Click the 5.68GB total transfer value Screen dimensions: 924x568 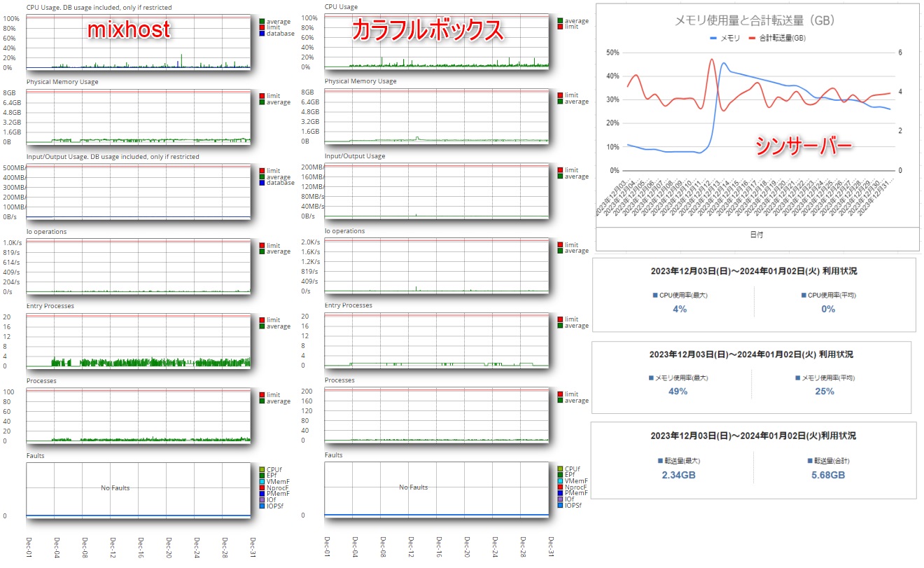pos(827,476)
